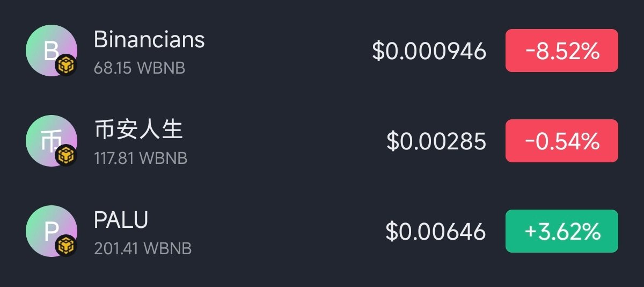This screenshot has height=287, width=644.
Task: Select the $0.000946 price for Binancians
Action: (x=429, y=51)
